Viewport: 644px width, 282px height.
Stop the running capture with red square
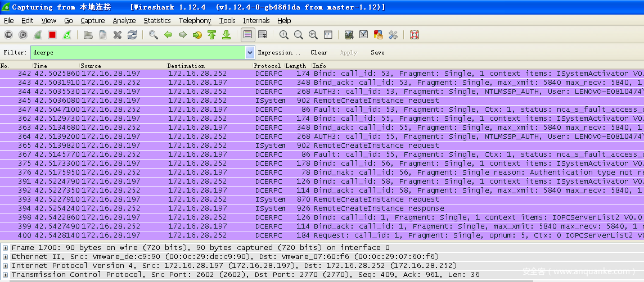click(52, 35)
